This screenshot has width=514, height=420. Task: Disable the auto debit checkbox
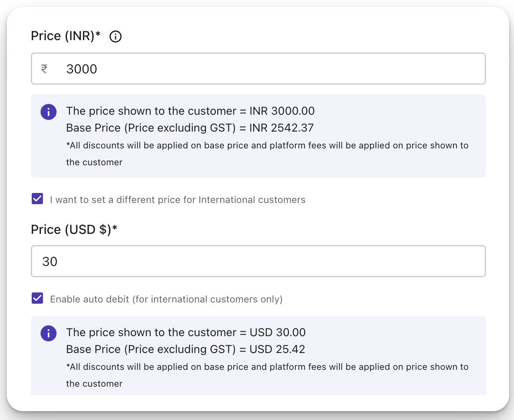pyautogui.click(x=37, y=298)
